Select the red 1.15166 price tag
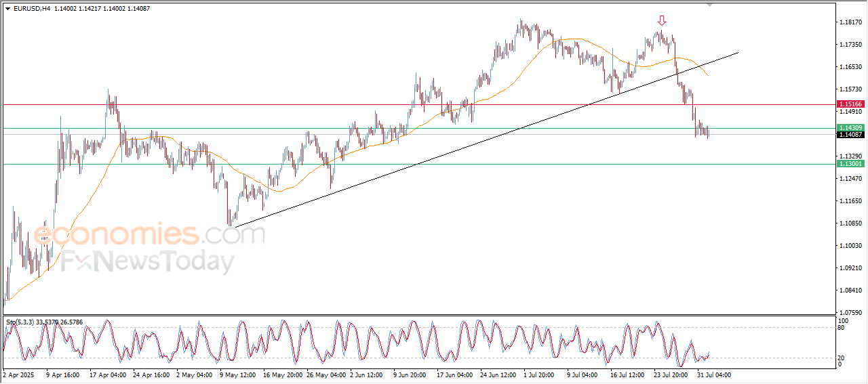This screenshot has width=868, height=384. click(850, 104)
